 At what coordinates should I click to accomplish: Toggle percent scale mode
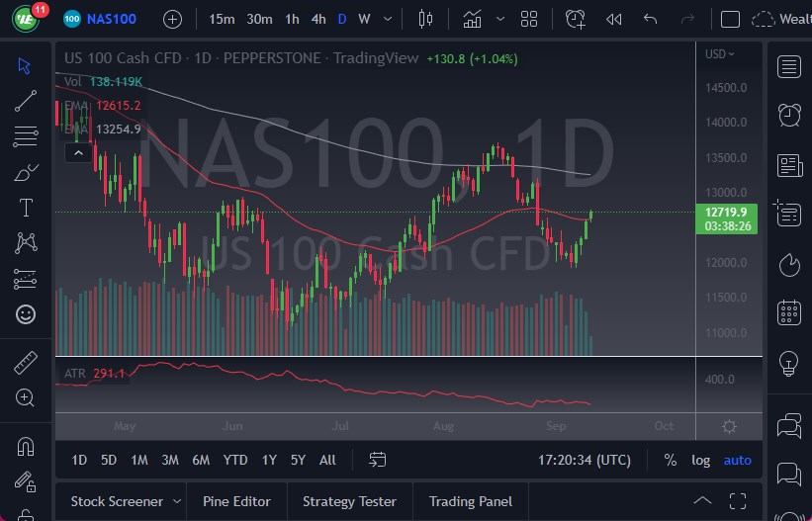[x=671, y=461]
